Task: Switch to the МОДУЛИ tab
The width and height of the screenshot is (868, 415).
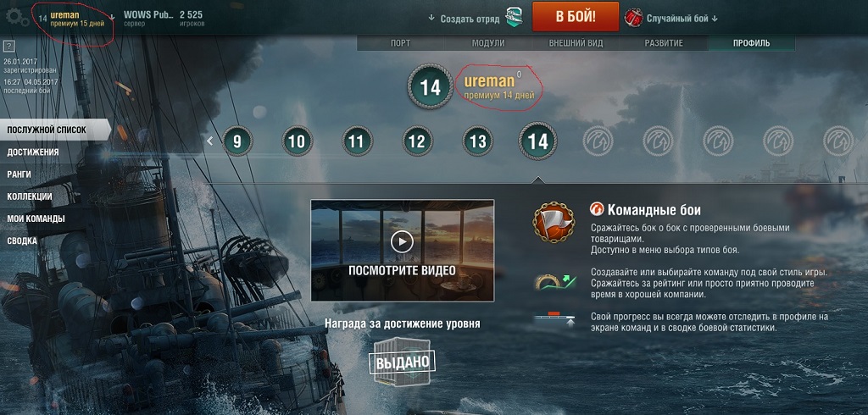Action: tap(488, 43)
